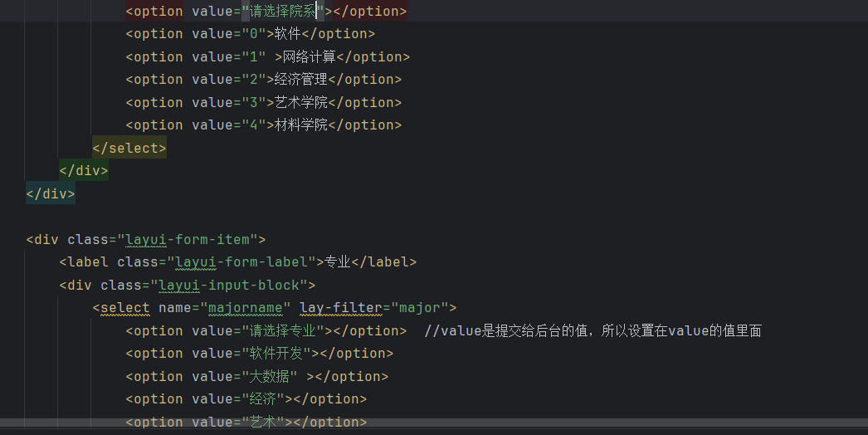
Task: Click the "layui-form-label" class name
Action: tap(241, 262)
